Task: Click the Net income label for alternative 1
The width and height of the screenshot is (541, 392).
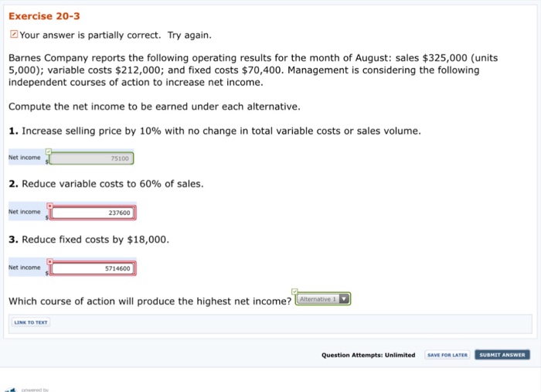Action: point(24,158)
